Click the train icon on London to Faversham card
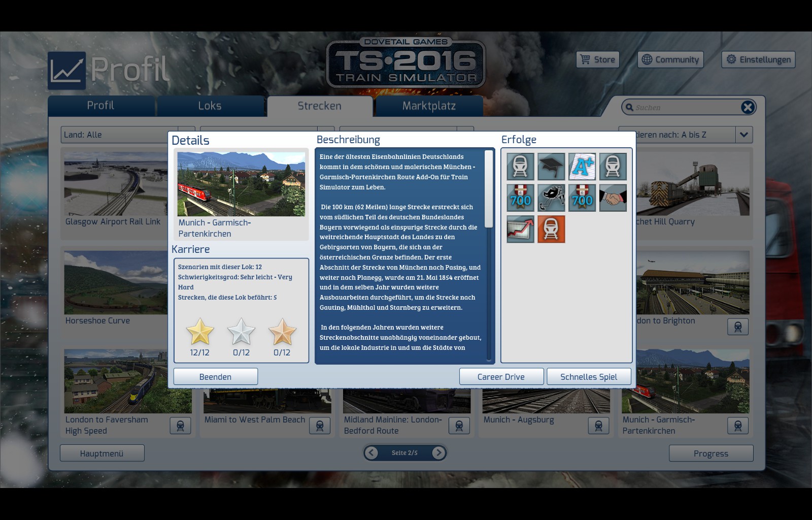812x520 pixels. (180, 426)
